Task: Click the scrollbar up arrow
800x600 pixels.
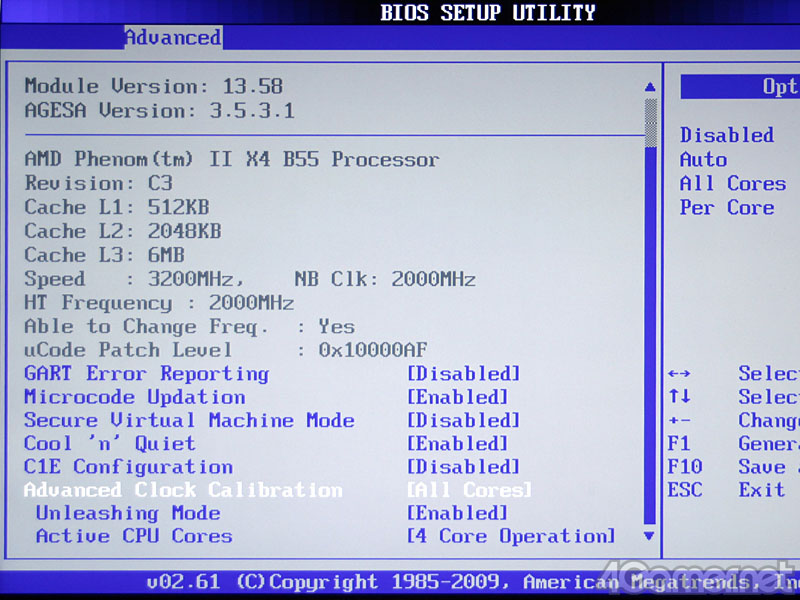Action: tap(650, 87)
